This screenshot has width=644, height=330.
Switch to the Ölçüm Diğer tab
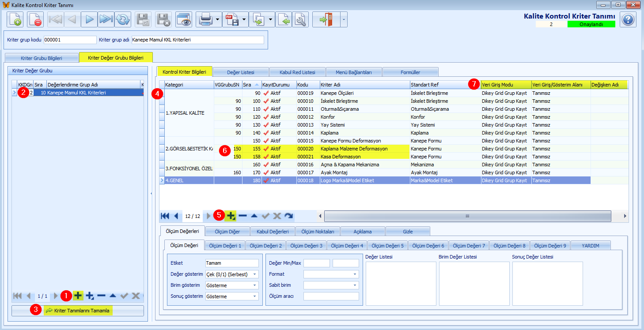[x=227, y=231]
